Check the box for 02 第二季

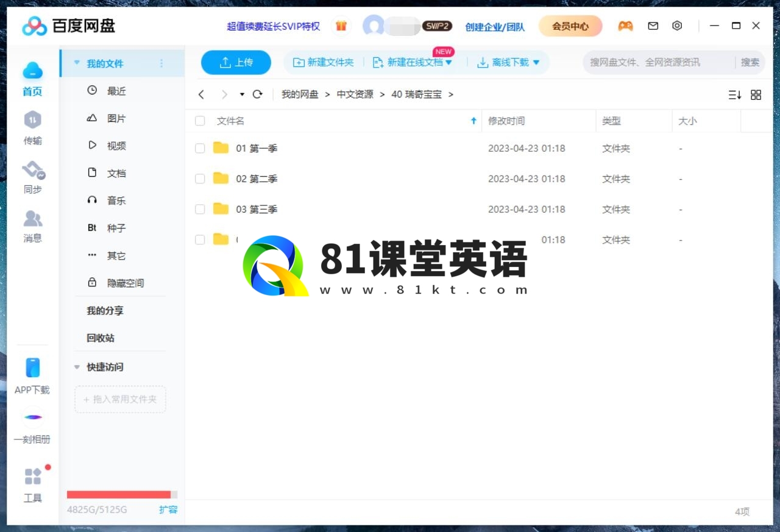[x=200, y=179]
